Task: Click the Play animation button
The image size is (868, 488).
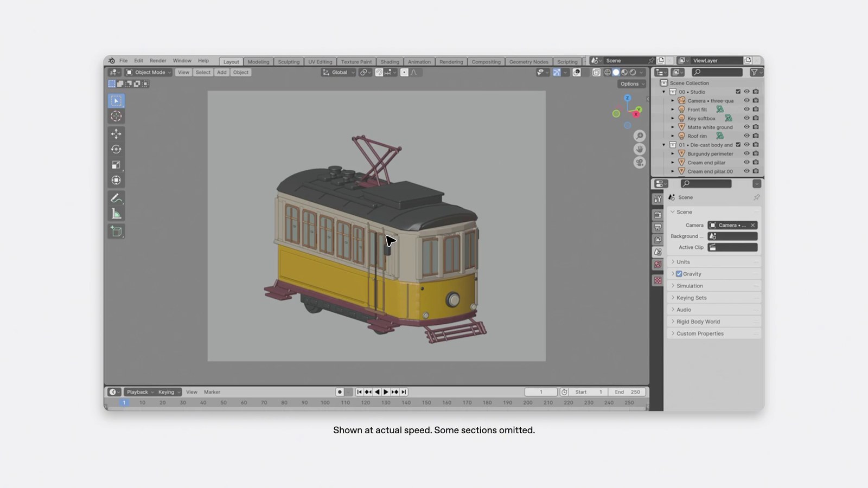Action: (x=386, y=392)
